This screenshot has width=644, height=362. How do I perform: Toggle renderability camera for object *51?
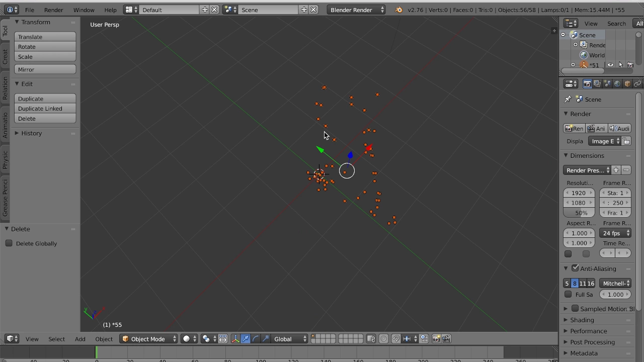click(630, 65)
